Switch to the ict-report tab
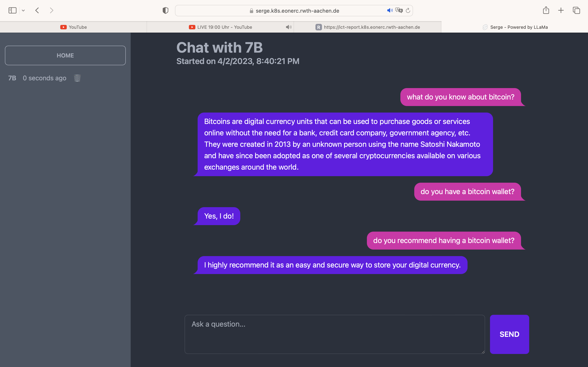Image resolution: width=588 pixels, height=367 pixels. click(367, 27)
